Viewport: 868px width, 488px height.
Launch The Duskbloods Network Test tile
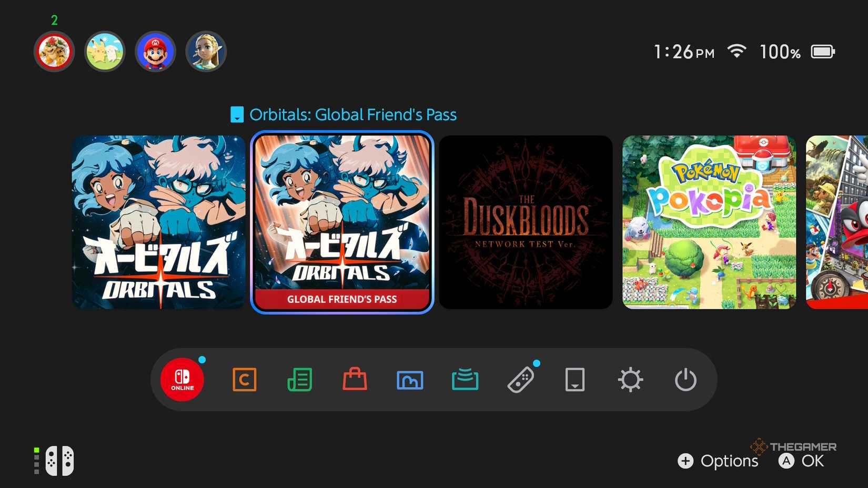click(526, 222)
